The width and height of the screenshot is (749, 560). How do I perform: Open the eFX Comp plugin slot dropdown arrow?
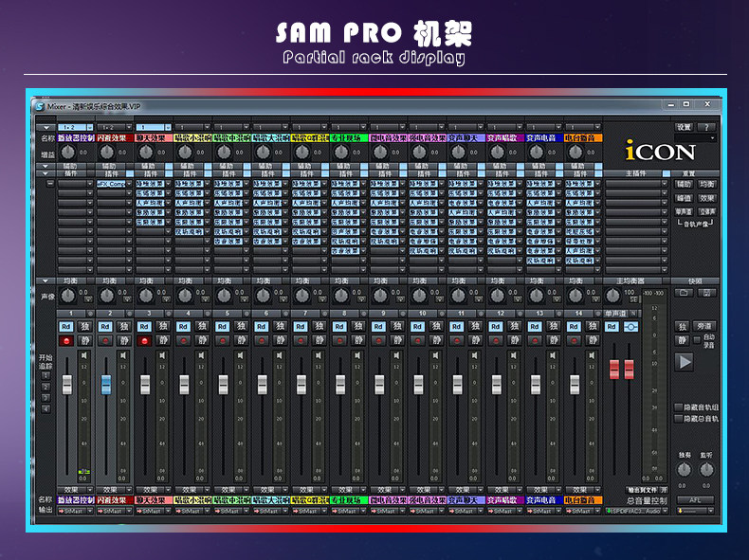coord(129,184)
